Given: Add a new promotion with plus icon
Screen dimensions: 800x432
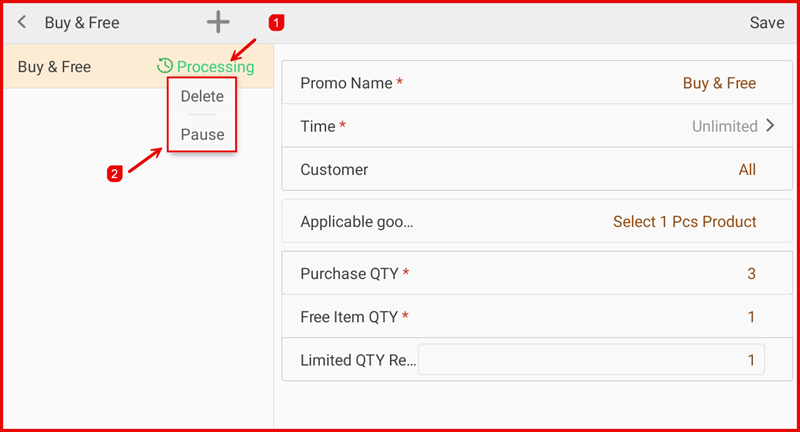Looking at the screenshot, I should point(217,22).
